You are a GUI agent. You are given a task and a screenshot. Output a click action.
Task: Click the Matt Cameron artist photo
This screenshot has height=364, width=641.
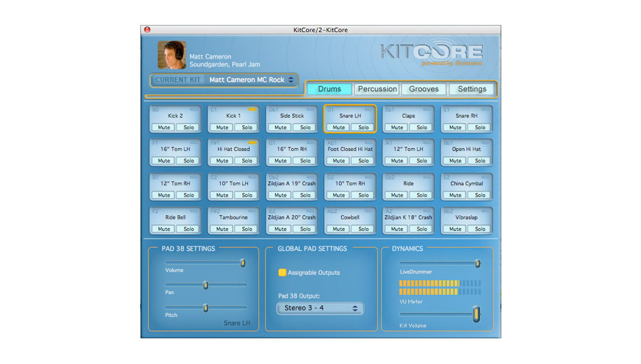coord(172,55)
